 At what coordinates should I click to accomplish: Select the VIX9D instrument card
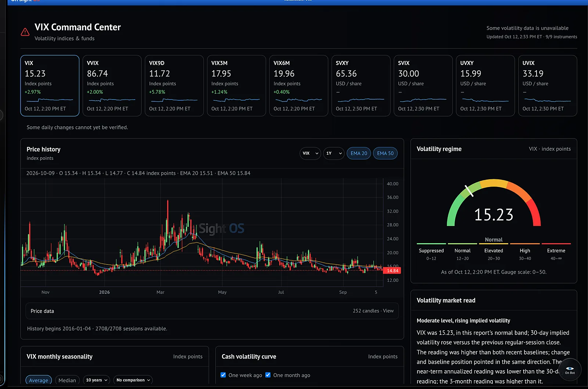(174, 86)
